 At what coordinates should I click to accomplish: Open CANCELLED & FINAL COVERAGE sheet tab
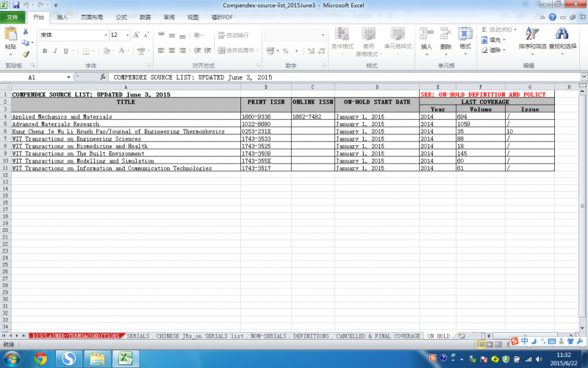(378, 336)
